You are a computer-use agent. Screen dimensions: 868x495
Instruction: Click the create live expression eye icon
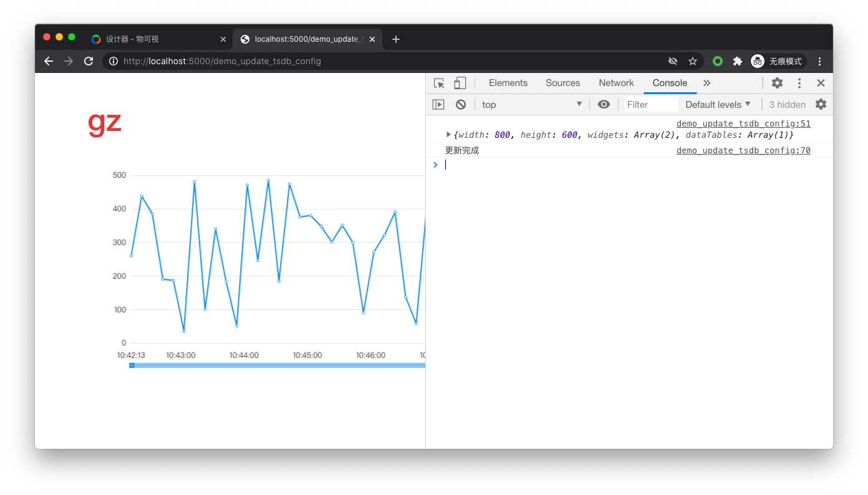[x=604, y=105]
